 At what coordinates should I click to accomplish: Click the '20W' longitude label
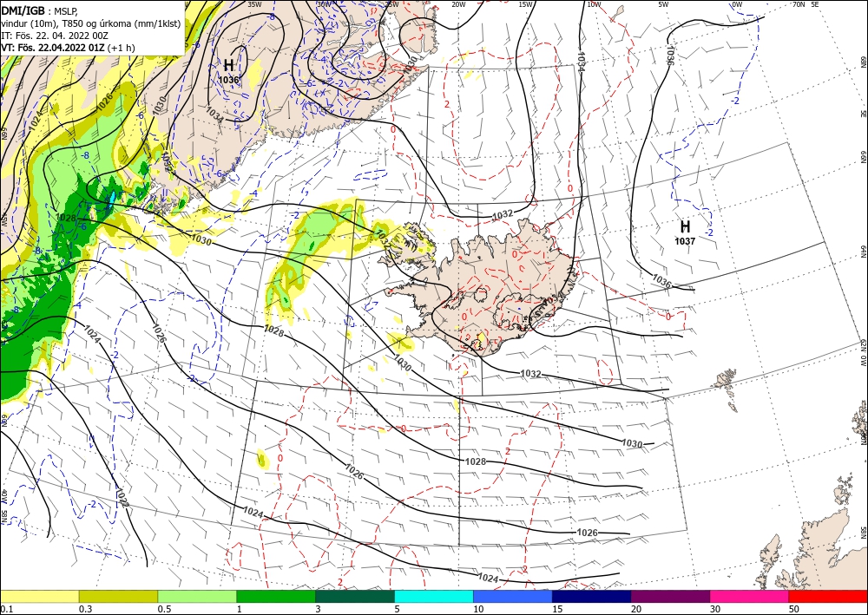coord(457,4)
